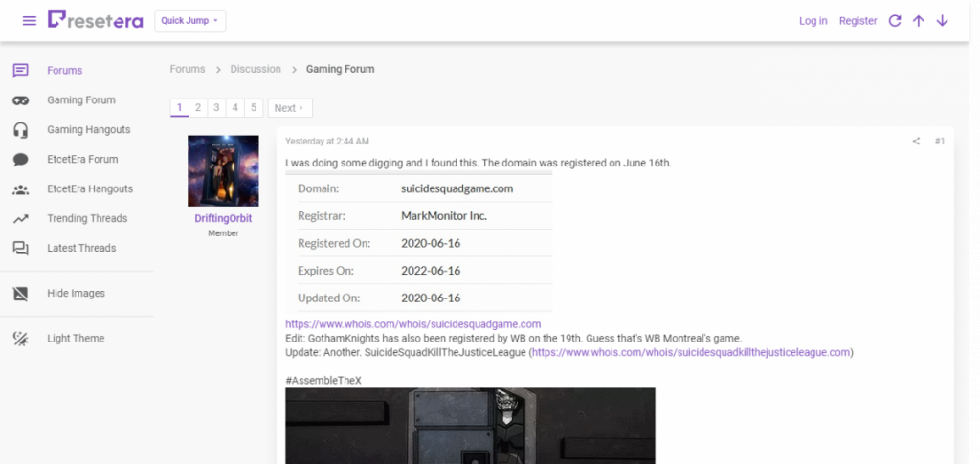Image resolution: width=980 pixels, height=464 pixels.
Task: Click the Forums chat icon in the sidebar
Action: coord(21,71)
